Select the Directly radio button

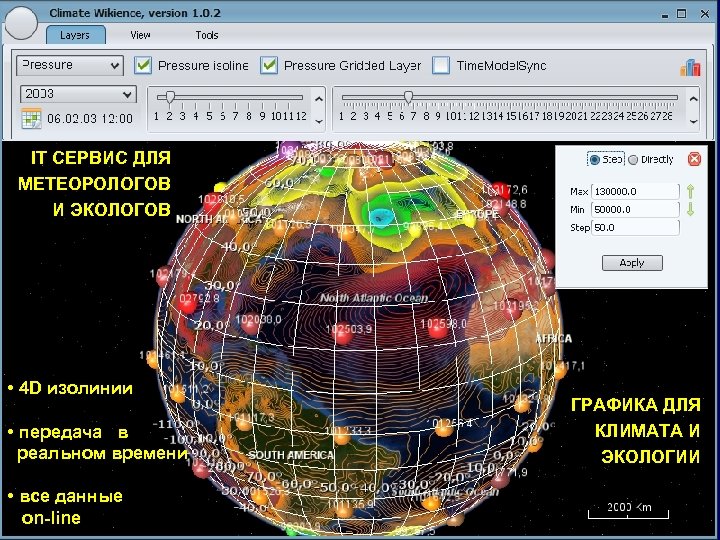coord(633,160)
